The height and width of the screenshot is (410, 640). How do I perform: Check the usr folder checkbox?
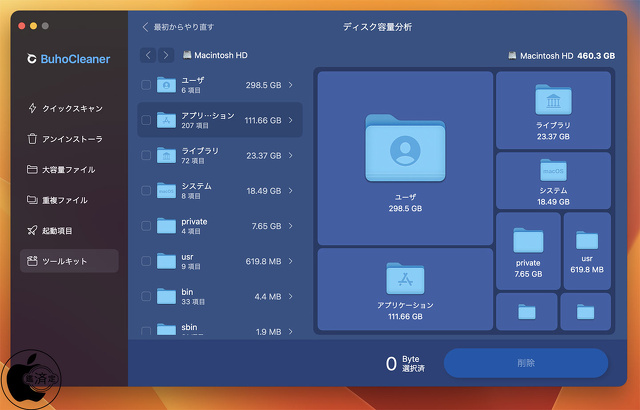[146, 261]
